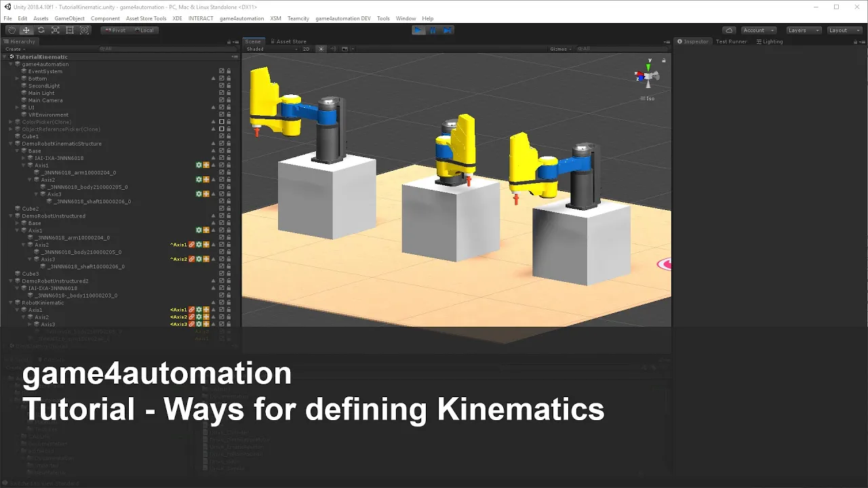Image resolution: width=868 pixels, height=488 pixels.
Task: Open scene effects image icon
Action: (345, 49)
